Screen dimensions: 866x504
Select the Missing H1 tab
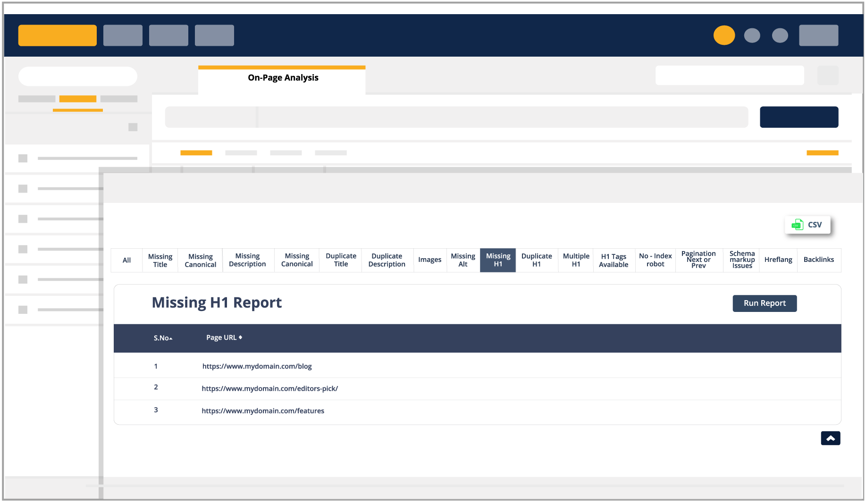tap(498, 260)
